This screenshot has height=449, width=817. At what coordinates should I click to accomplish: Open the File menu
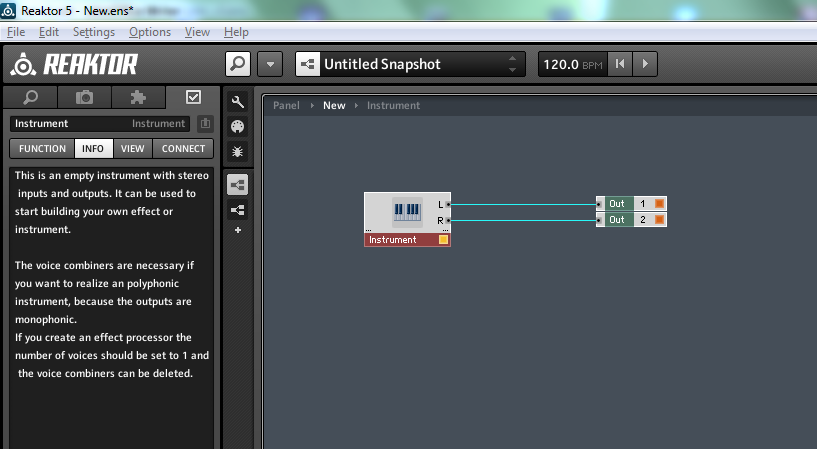pyautogui.click(x=16, y=32)
